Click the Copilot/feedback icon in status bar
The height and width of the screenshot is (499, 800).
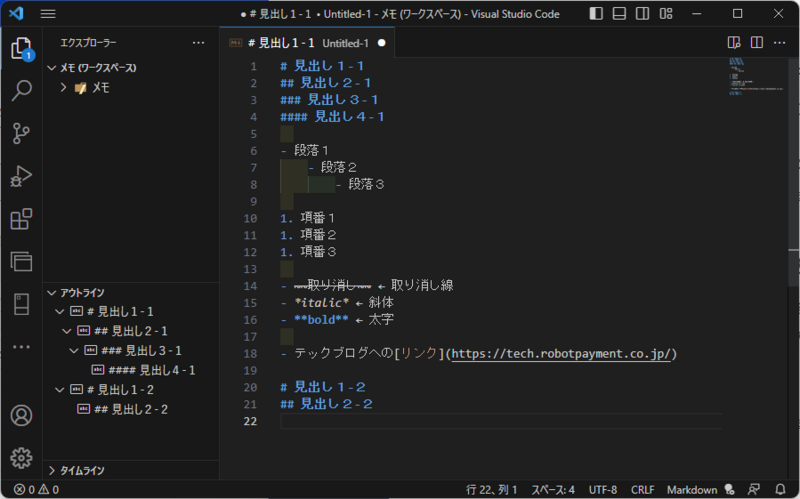[754, 489]
